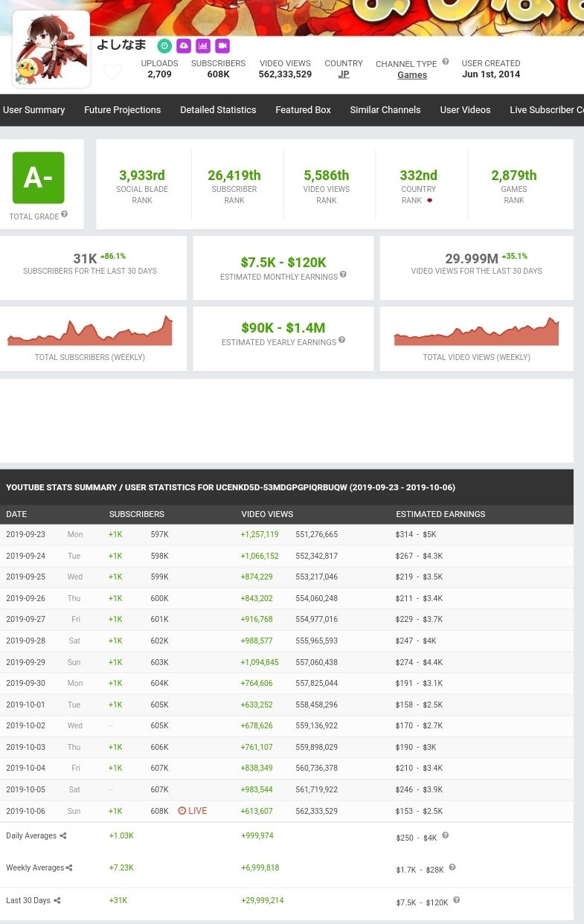Open the Detailed Statistics tab
Viewport: 584px width, 924px height.
pyautogui.click(x=218, y=109)
